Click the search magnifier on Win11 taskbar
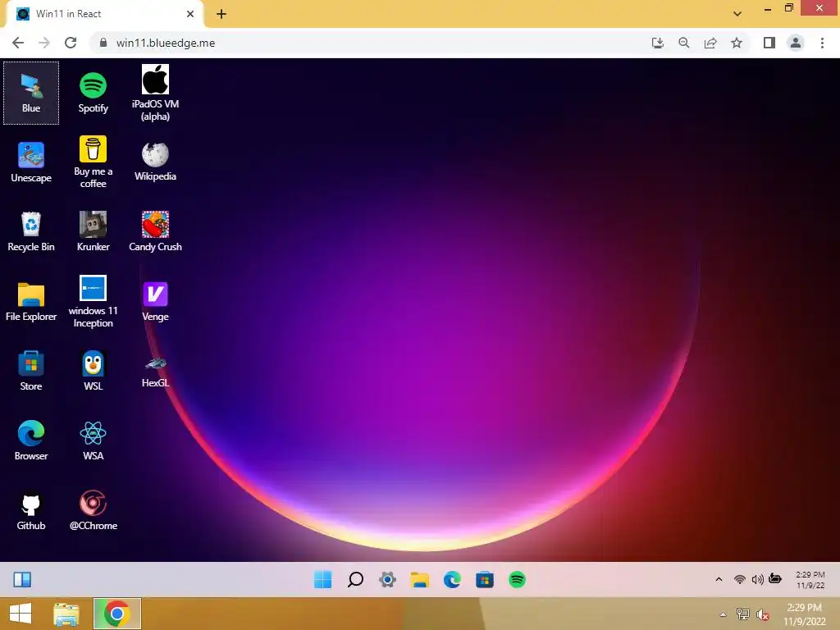The height and width of the screenshot is (630, 840). pyautogui.click(x=355, y=580)
